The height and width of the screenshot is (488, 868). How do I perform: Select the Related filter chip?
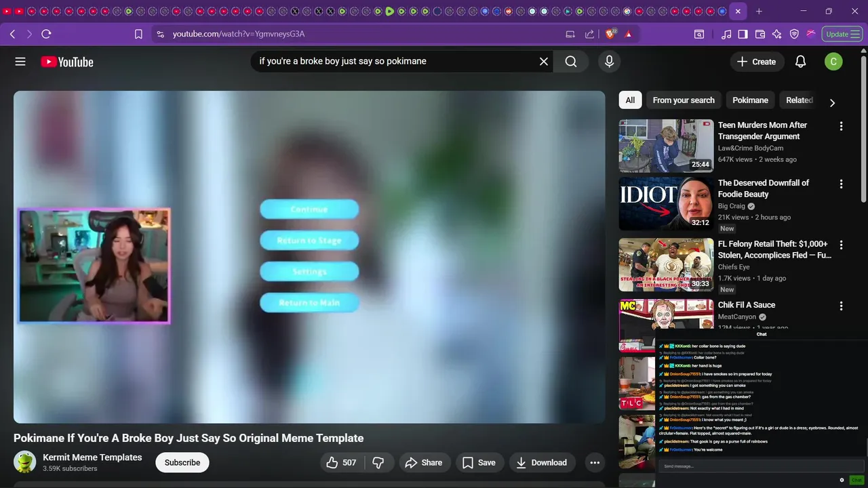point(799,100)
